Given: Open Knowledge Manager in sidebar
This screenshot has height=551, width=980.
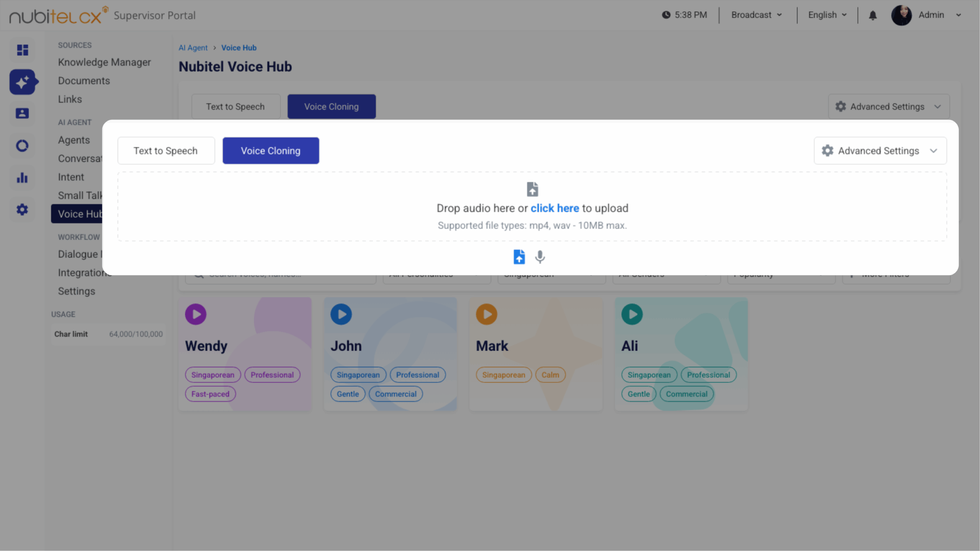Looking at the screenshot, I should [105, 62].
